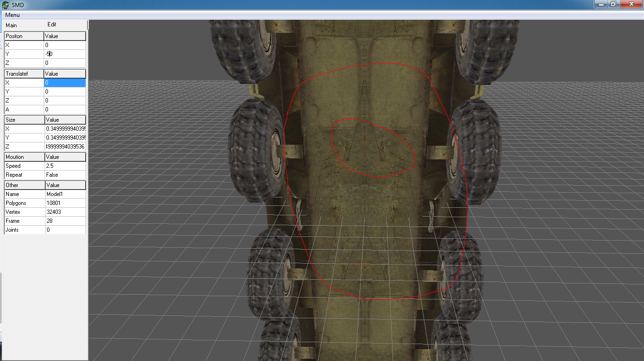Image resolution: width=644 pixels, height=361 pixels.
Task: Select the X label under Size
Action: 24,129
